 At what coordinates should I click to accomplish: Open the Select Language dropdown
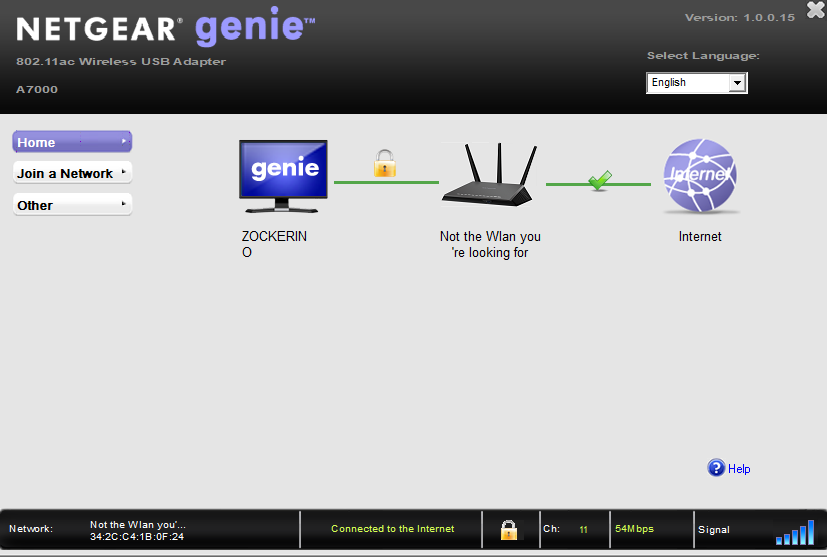[x=696, y=83]
